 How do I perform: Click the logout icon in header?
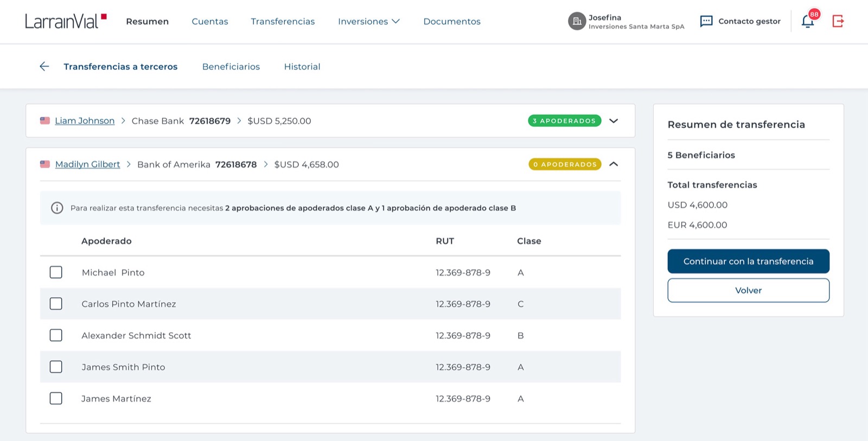(838, 21)
